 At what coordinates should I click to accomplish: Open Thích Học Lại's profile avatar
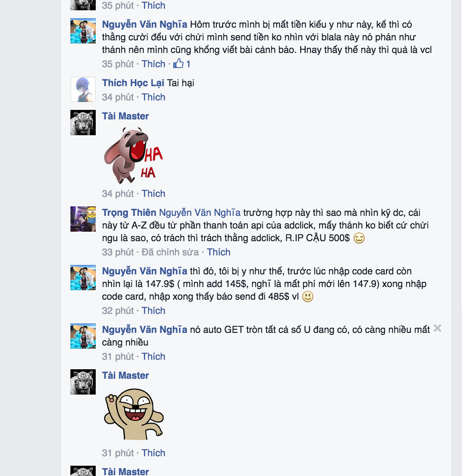coord(83,89)
